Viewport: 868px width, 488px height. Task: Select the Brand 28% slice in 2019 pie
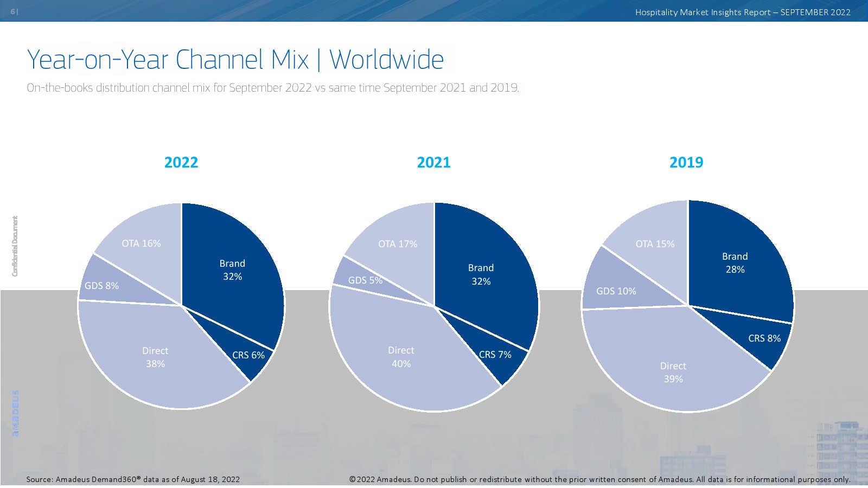coord(735,262)
